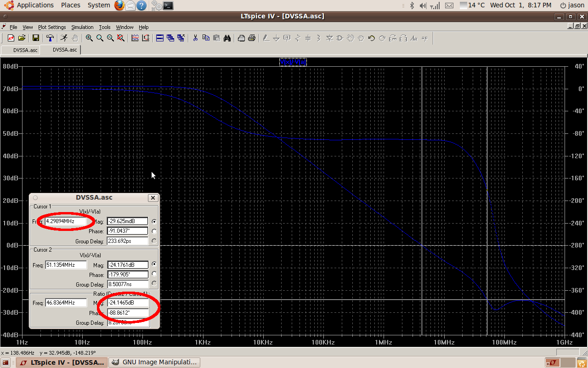Image resolution: width=588 pixels, height=368 pixels.
Task: Click the Draw Wire pencil icon
Action: [x=266, y=38]
